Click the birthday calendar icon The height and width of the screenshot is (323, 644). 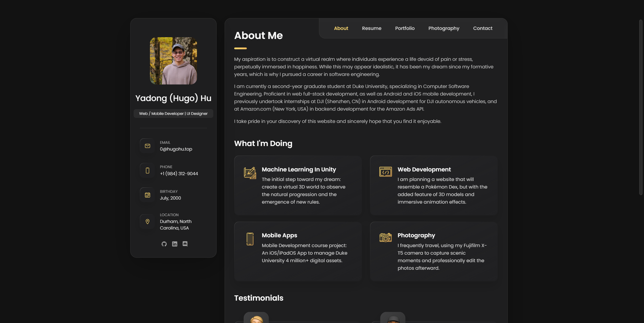147,195
